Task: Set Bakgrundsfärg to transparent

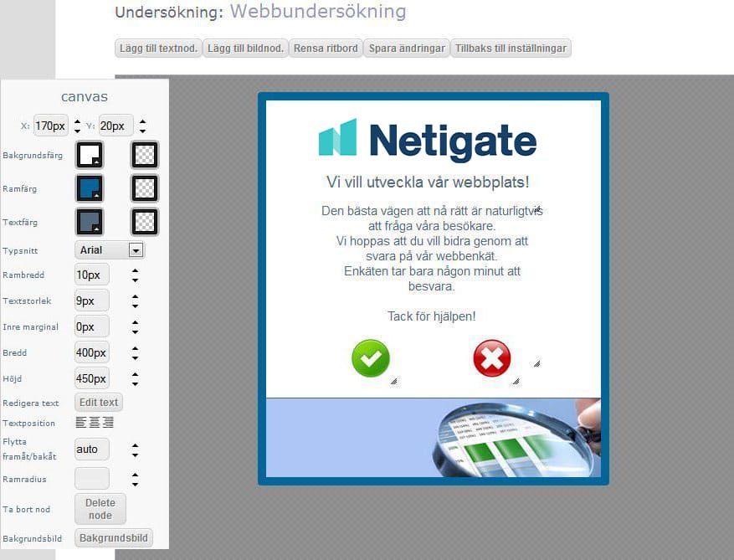Action: click(x=145, y=155)
